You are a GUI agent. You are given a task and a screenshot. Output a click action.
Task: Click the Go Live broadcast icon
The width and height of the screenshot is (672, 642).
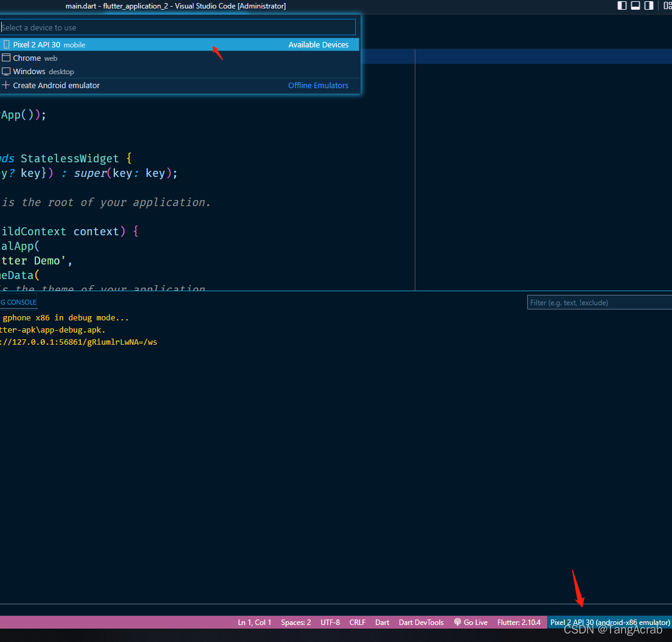pos(457,623)
